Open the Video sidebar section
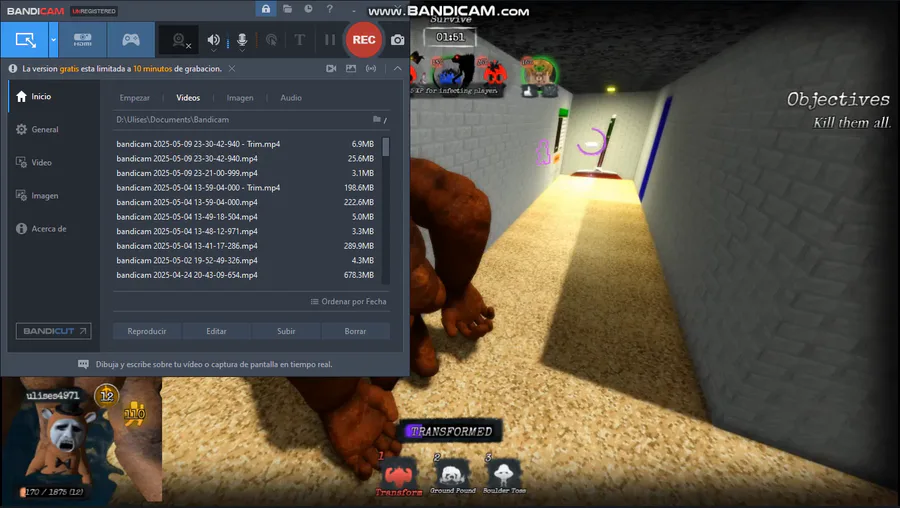 [x=54, y=162]
